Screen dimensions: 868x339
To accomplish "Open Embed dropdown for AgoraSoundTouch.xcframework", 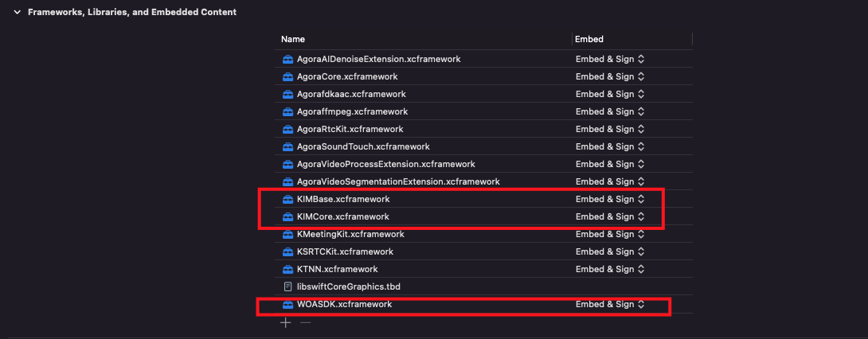I will [610, 146].
